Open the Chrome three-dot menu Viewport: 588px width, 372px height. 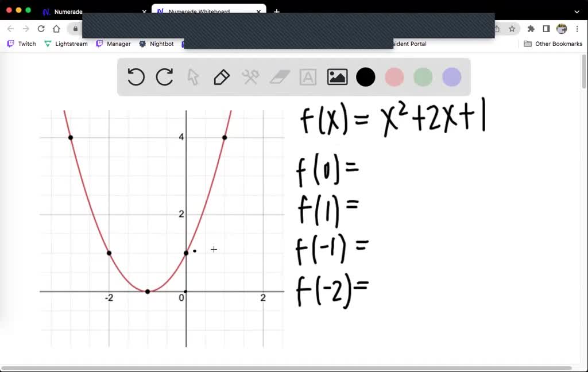click(577, 28)
